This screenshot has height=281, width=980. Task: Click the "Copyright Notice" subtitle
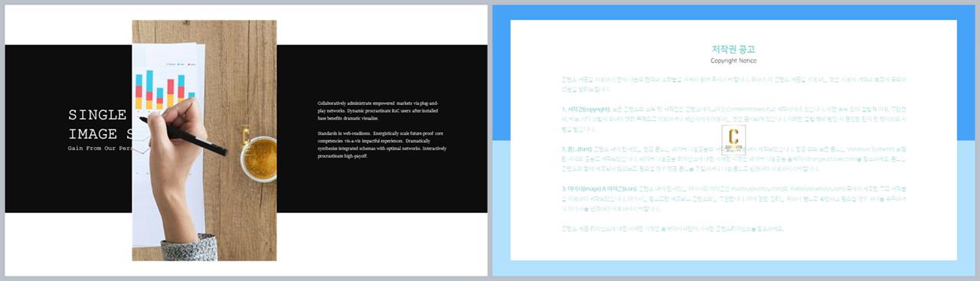point(733,60)
